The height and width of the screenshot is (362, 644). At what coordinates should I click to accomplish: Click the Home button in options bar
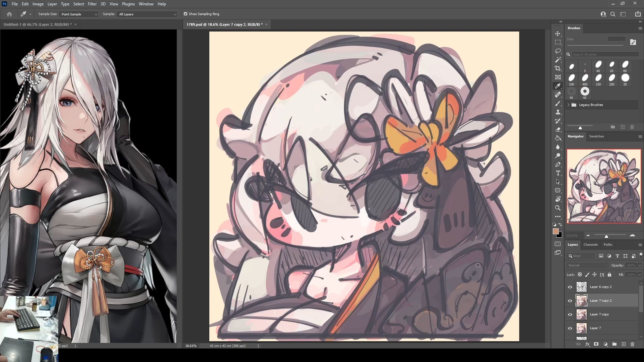(9, 14)
